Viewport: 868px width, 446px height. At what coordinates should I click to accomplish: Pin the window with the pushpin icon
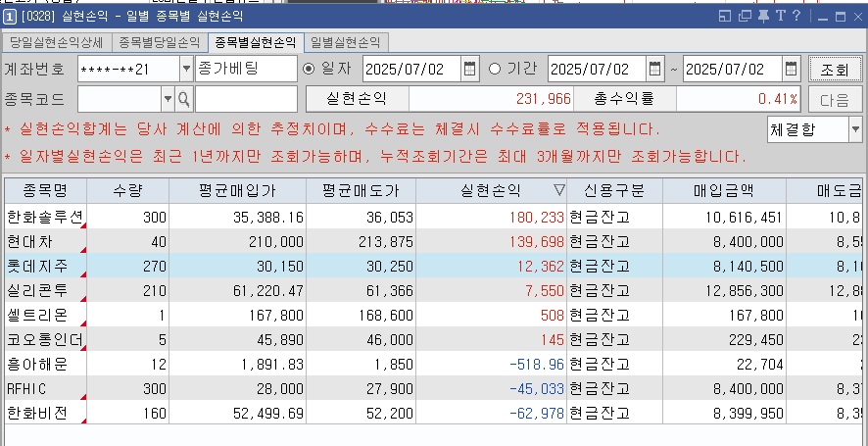click(x=763, y=16)
